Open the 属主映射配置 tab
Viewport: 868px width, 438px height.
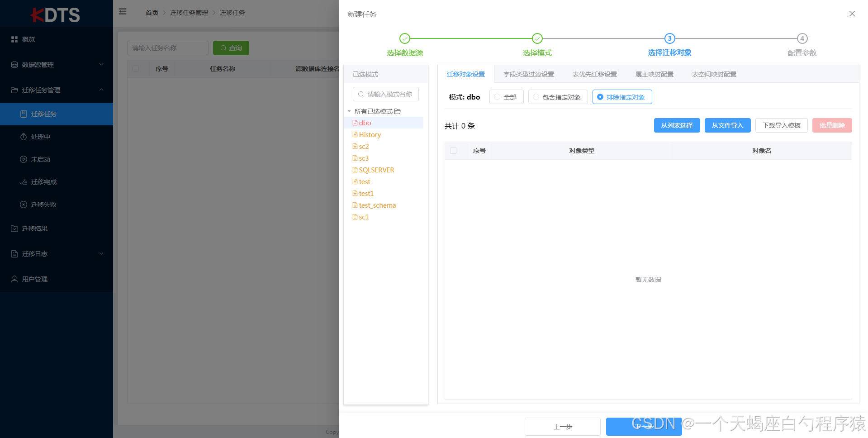pyautogui.click(x=655, y=74)
